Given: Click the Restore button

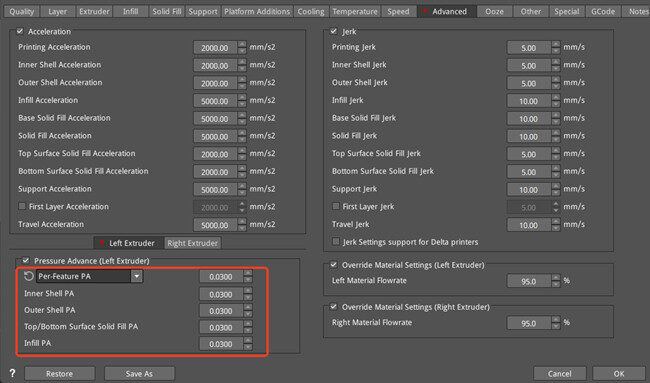Looking at the screenshot, I should pyautogui.click(x=59, y=373).
